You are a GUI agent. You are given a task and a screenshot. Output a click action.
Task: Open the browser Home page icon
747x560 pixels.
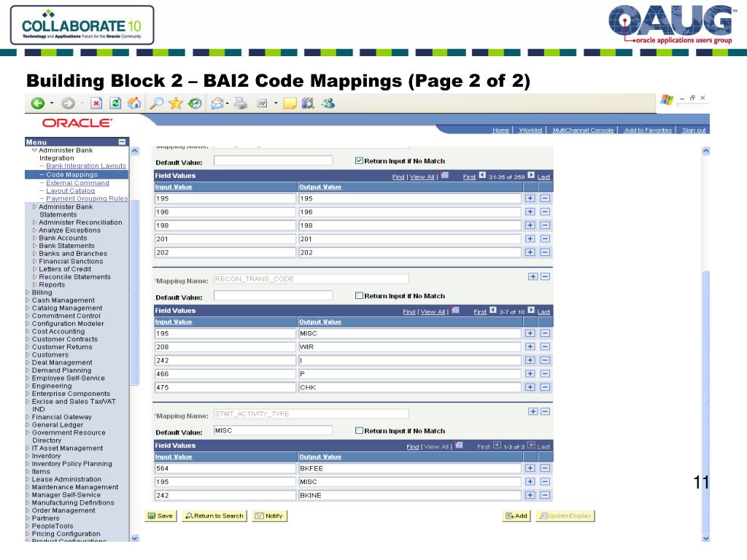click(134, 103)
